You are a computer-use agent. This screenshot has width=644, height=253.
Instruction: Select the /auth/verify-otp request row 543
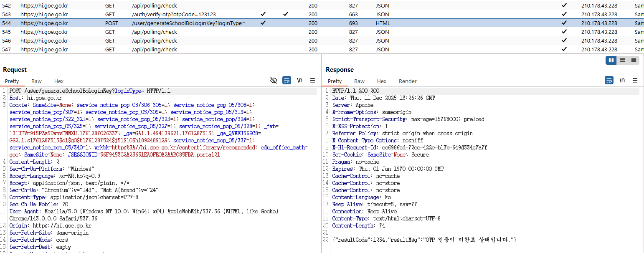click(x=173, y=14)
